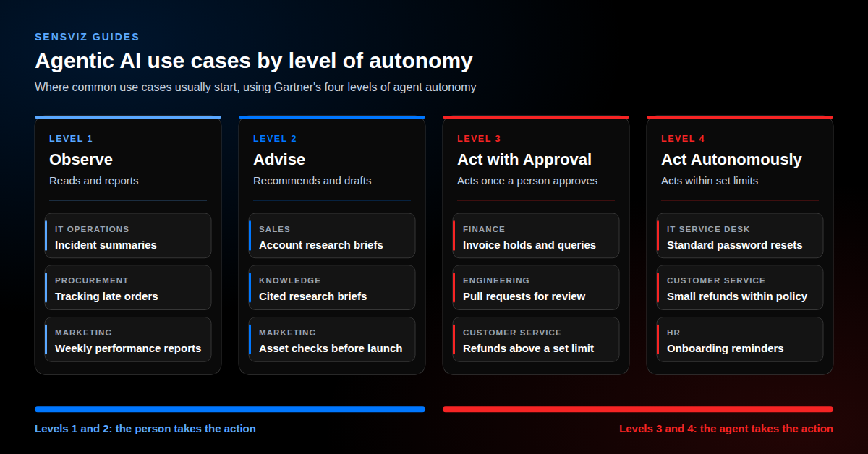Open the Onboarding reminders card

tap(740, 339)
